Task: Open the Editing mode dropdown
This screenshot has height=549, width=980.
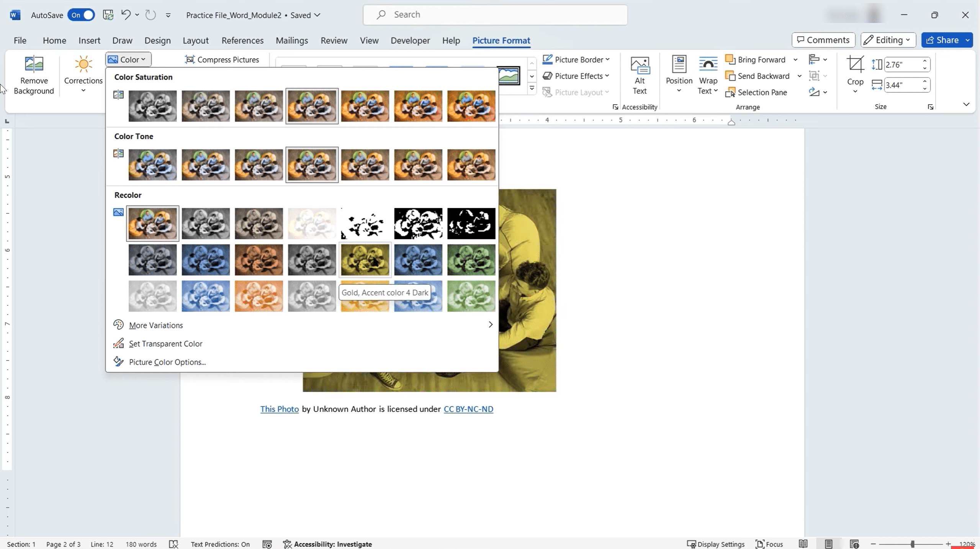Action: click(x=888, y=40)
